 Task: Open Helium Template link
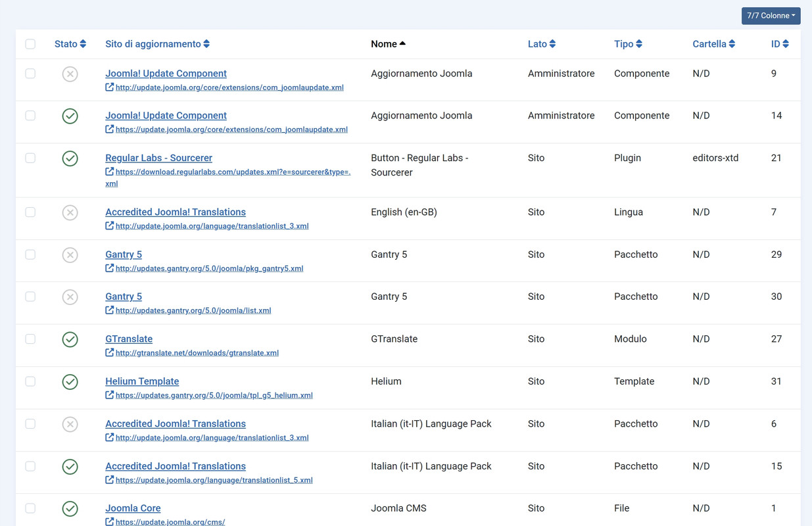point(142,381)
